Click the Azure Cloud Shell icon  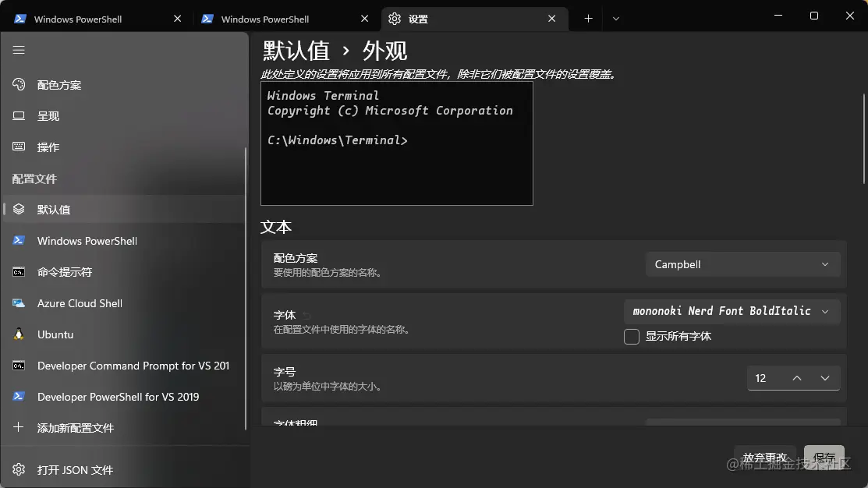(x=19, y=302)
